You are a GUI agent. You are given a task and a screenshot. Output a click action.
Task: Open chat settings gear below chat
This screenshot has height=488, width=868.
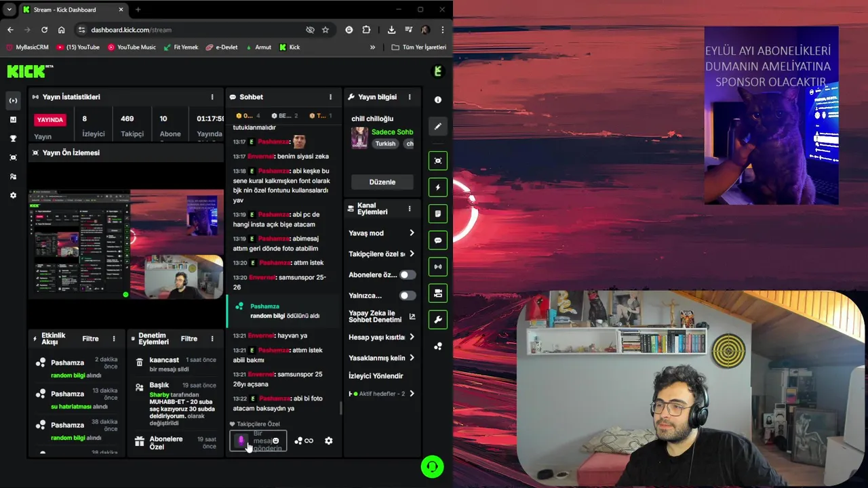point(328,441)
